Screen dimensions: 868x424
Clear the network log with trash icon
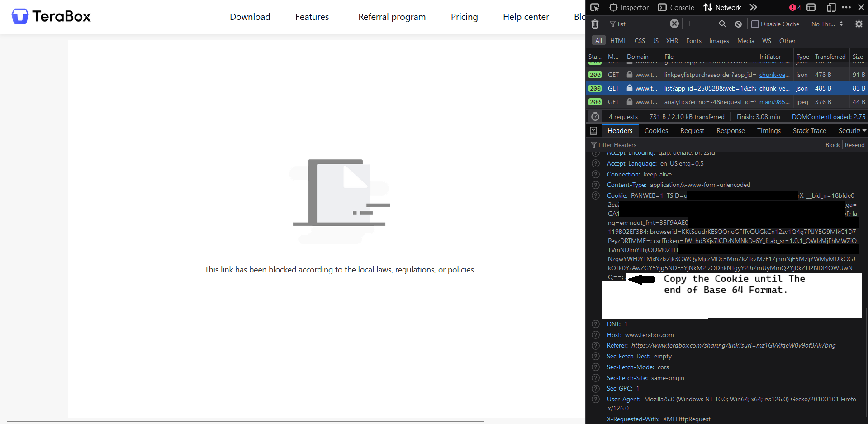[x=595, y=24]
